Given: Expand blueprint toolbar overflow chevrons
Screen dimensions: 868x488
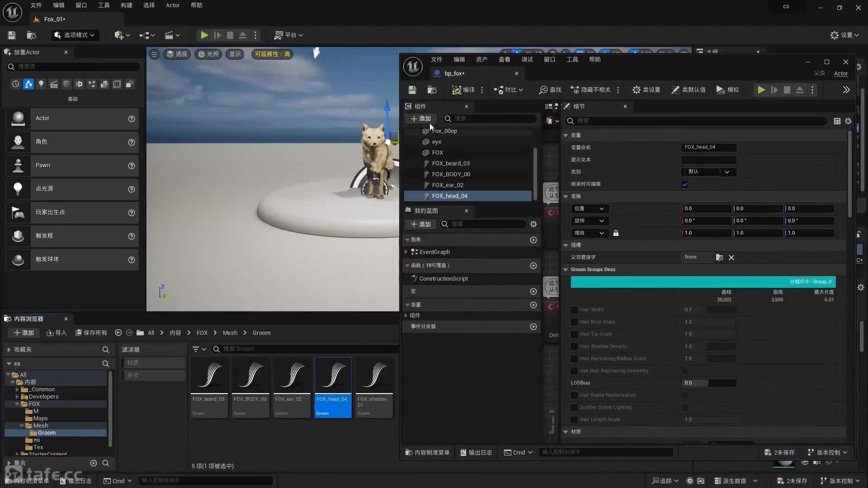Looking at the screenshot, I should tap(846, 90).
